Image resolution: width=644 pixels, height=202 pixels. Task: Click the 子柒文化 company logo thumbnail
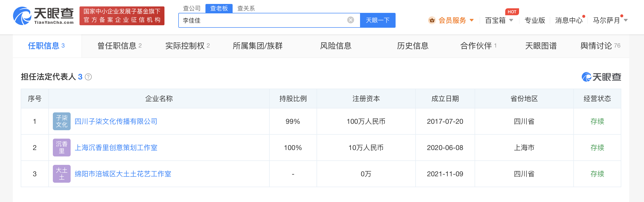(x=61, y=121)
